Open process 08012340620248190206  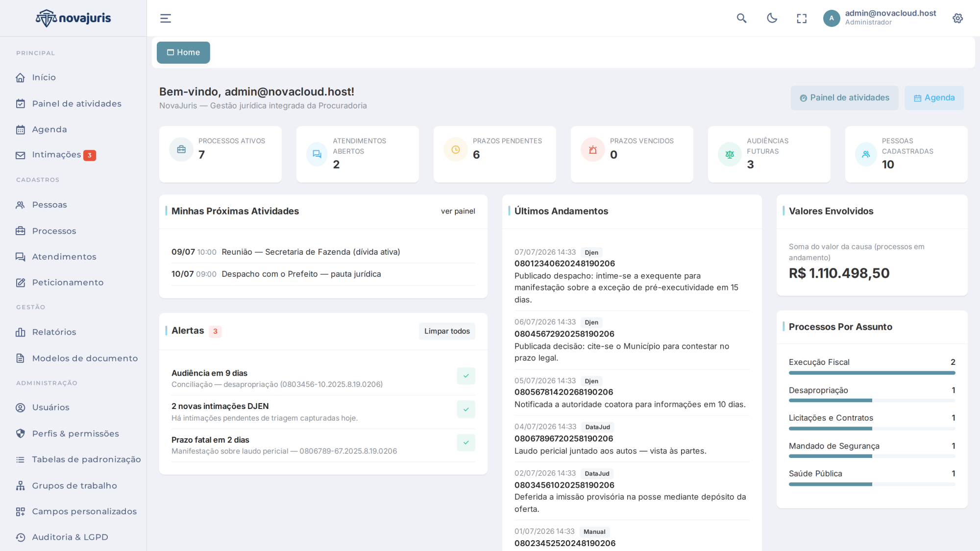[564, 264]
